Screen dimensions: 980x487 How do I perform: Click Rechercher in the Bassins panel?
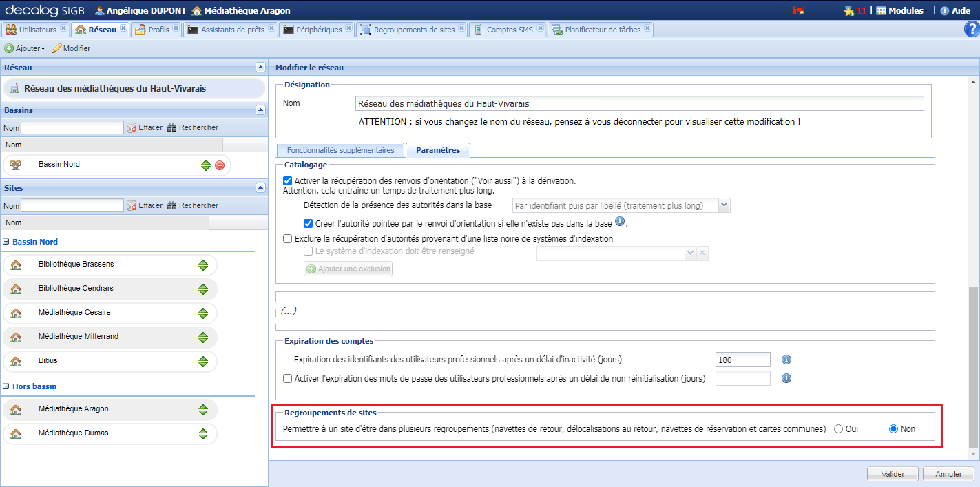[x=191, y=127]
